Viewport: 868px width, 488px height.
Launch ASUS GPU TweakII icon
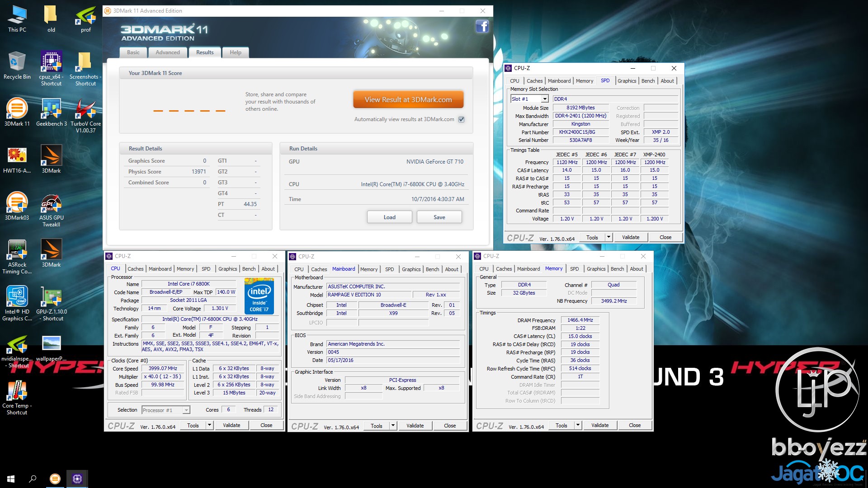[51, 210]
